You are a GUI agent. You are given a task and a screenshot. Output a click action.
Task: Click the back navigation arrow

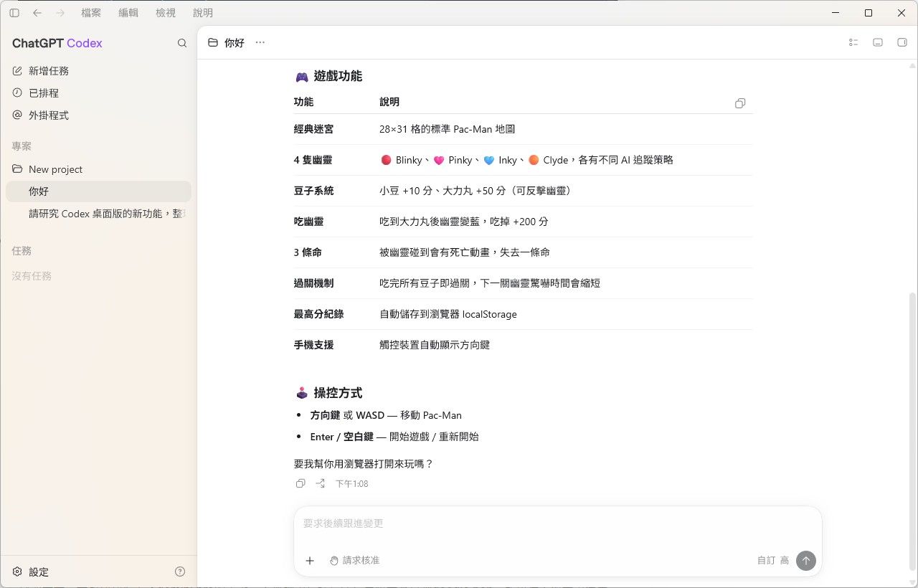click(x=37, y=13)
